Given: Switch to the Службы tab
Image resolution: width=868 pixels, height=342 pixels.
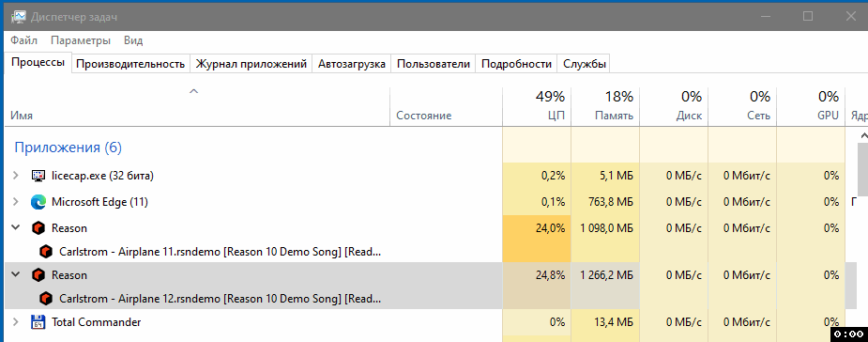Looking at the screenshot, I should (585, 64).
